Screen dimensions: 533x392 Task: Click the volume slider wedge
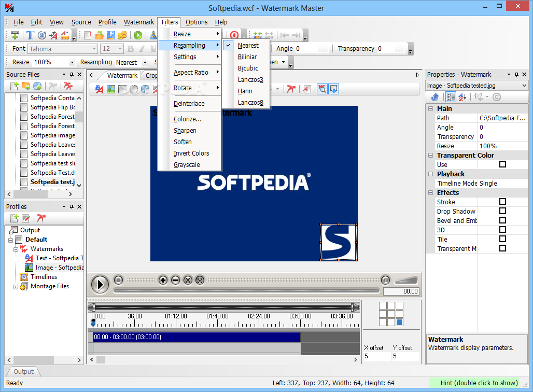click(406, 281)
